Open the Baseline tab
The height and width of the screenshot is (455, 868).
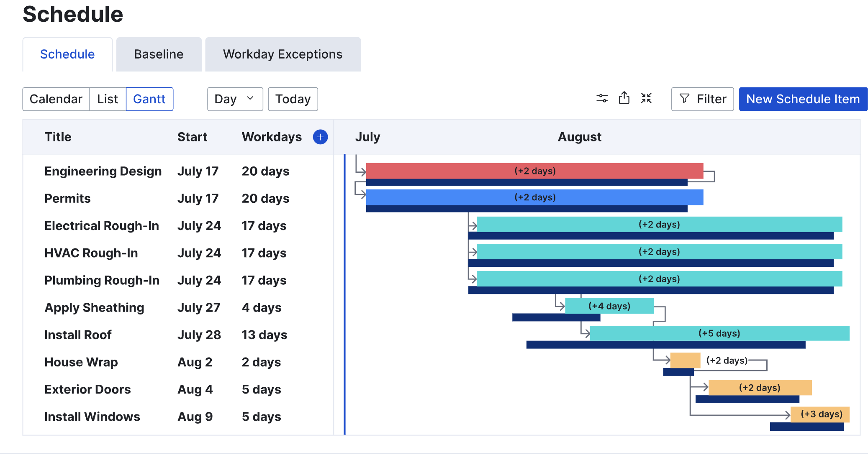(x=159, y=54)
